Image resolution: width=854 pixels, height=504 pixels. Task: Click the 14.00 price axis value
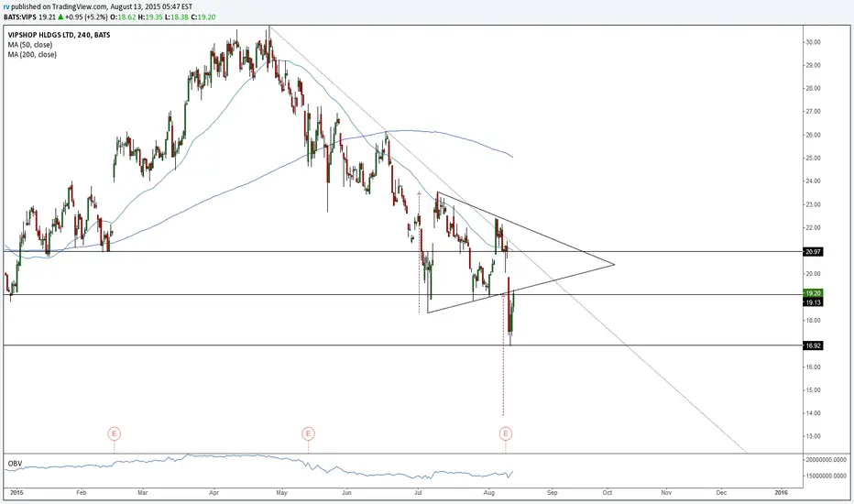coord(813,413)
